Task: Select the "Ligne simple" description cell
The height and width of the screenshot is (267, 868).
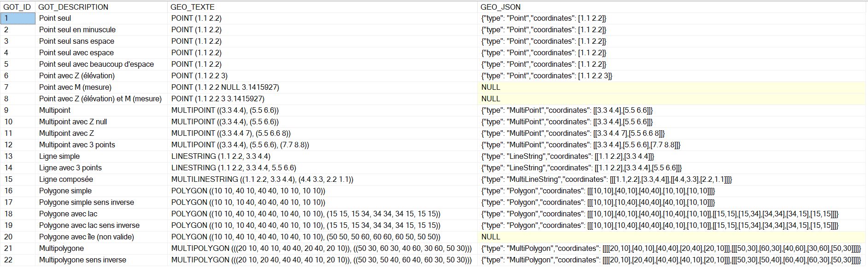Action: 59,157
